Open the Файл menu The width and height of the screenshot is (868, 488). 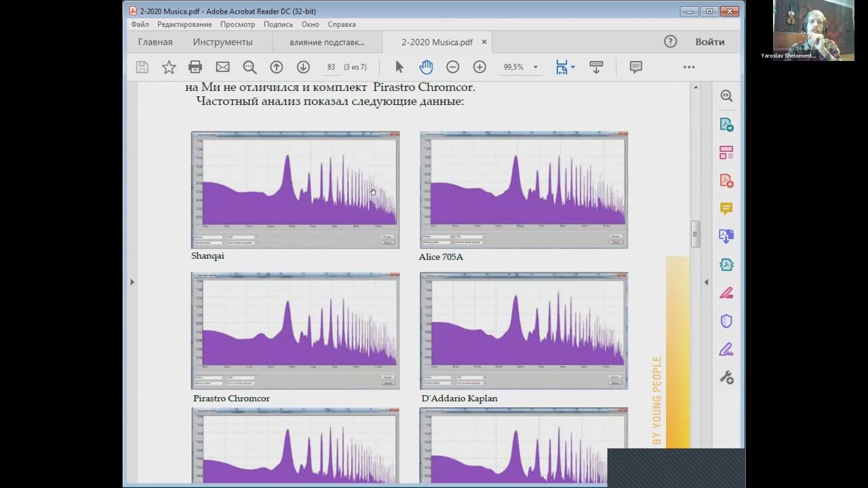(x=140, y=24)
